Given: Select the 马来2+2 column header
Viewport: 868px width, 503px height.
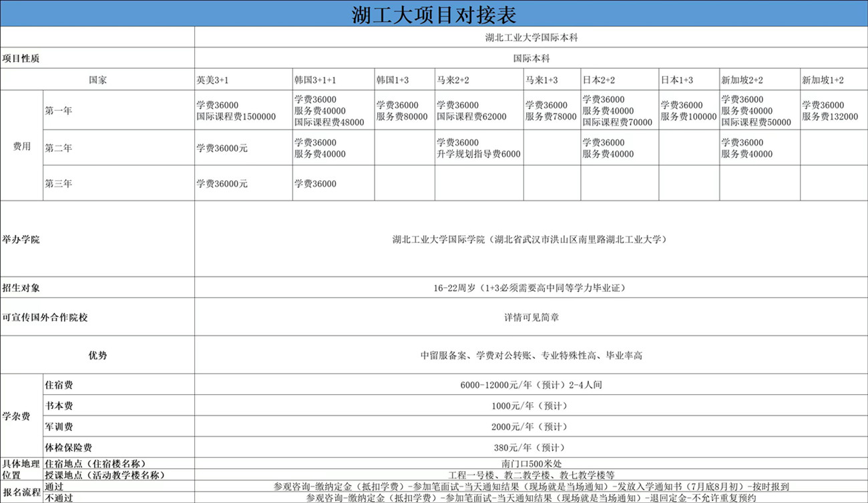Looking at the screenshot, I should pos(479,79).
